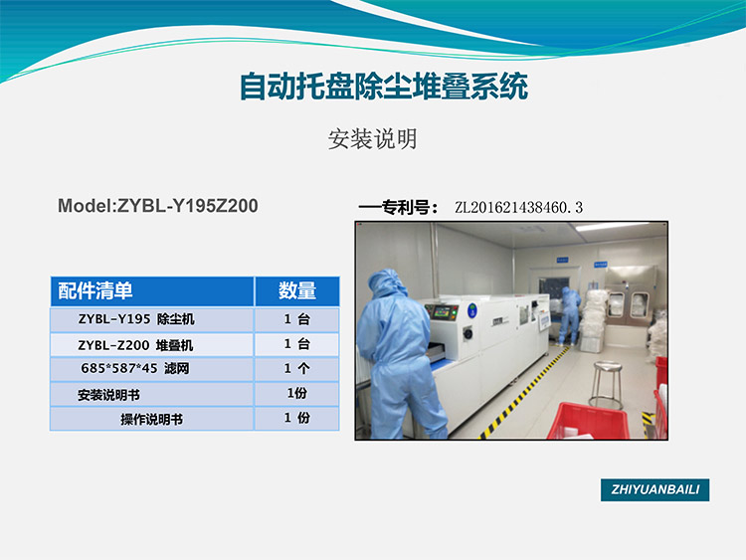Click the quantity cell for ZYBL-Y195 除尘机

[296, 319]
